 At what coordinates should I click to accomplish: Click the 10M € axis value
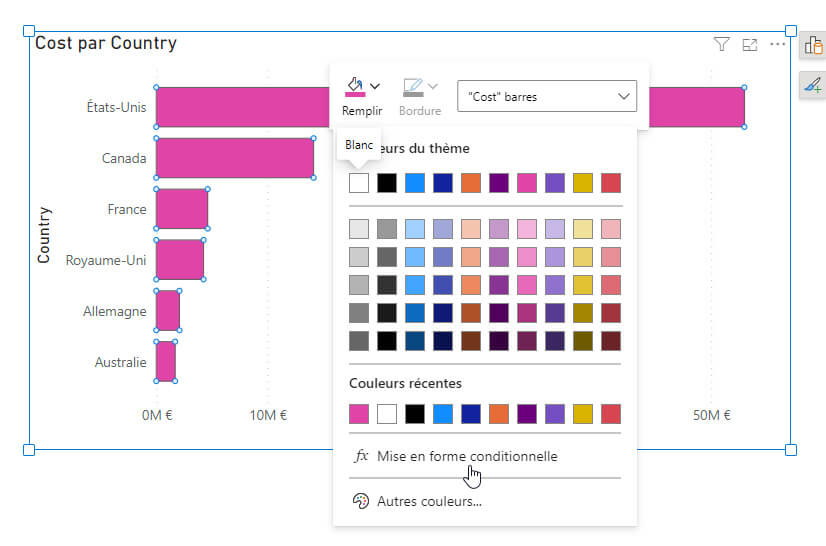268,415
